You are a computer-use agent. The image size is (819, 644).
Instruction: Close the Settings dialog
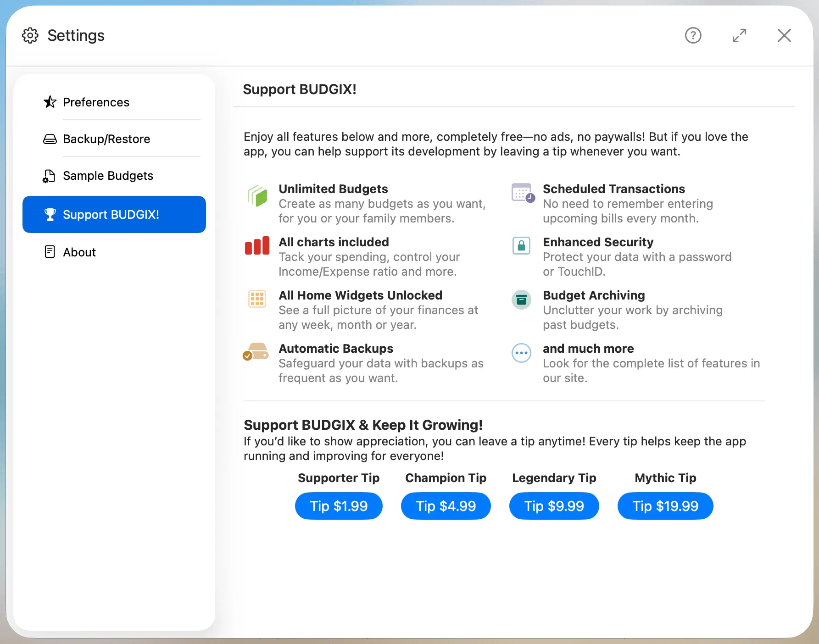784,35
